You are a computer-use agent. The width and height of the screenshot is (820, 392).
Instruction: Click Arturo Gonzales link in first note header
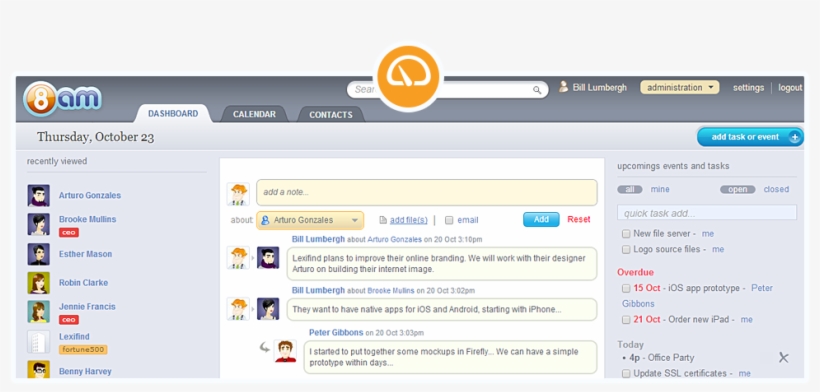(394, 239)
